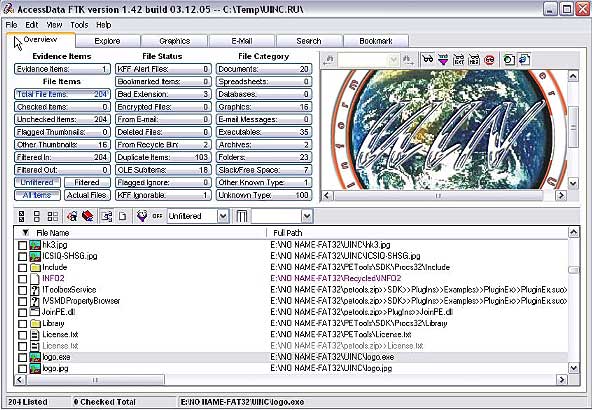Switch viewer to text view icon

[458, 59]
